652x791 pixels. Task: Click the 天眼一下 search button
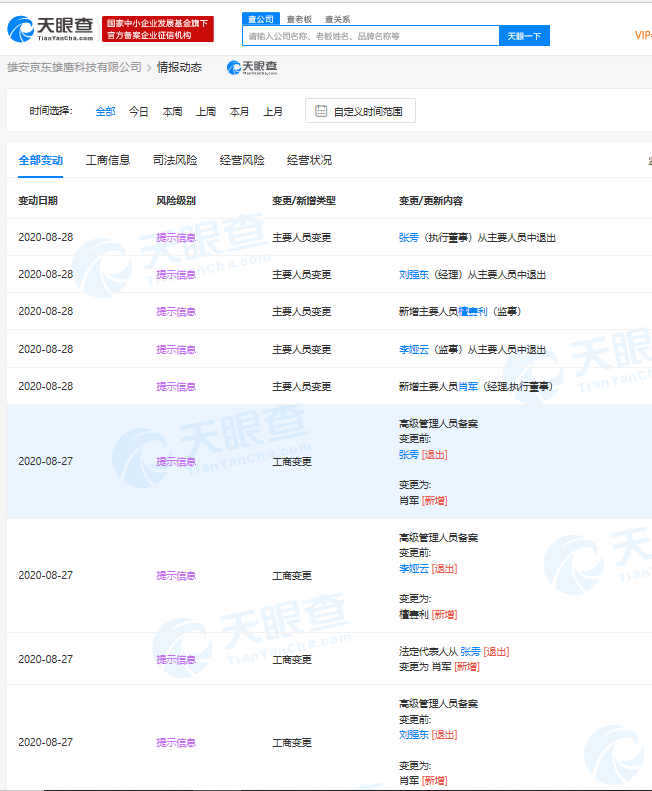[524, 36]
